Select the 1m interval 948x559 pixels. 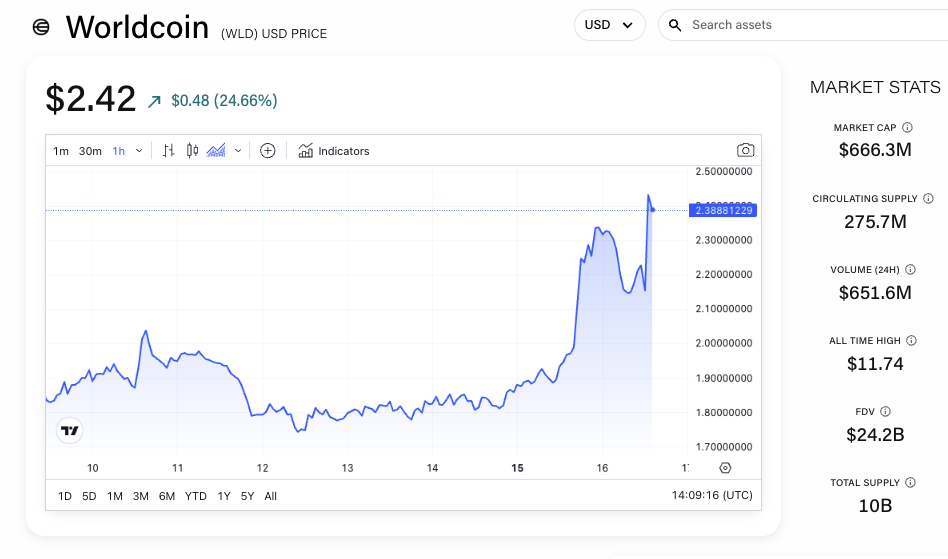61,151
